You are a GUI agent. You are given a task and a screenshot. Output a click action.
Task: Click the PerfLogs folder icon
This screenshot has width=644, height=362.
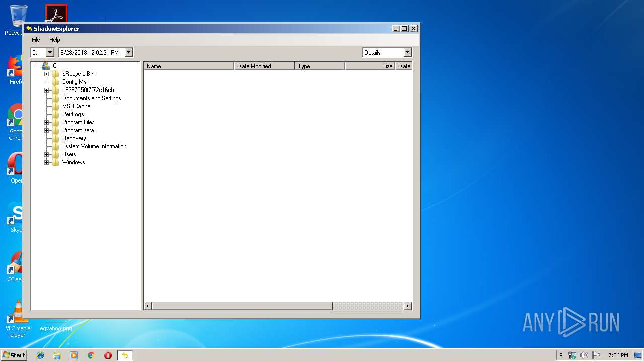[x=55, y=114]
